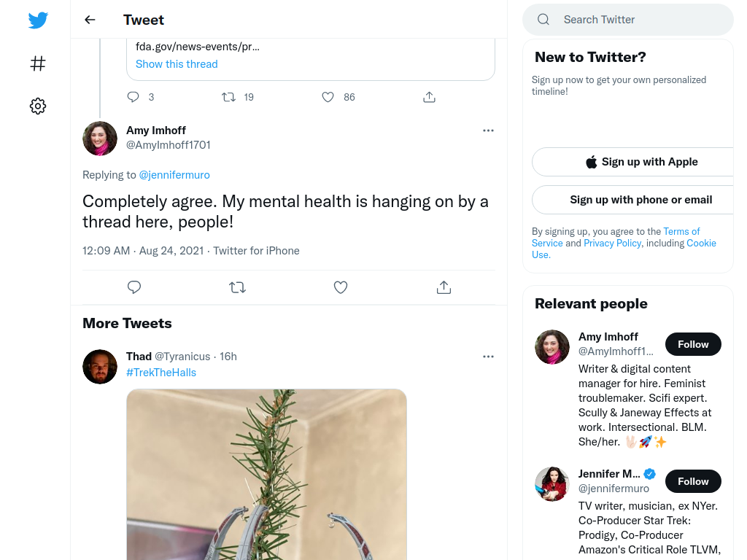
Task: Retweet Amy Imhoff's tweet
Action: pos(237,287)
